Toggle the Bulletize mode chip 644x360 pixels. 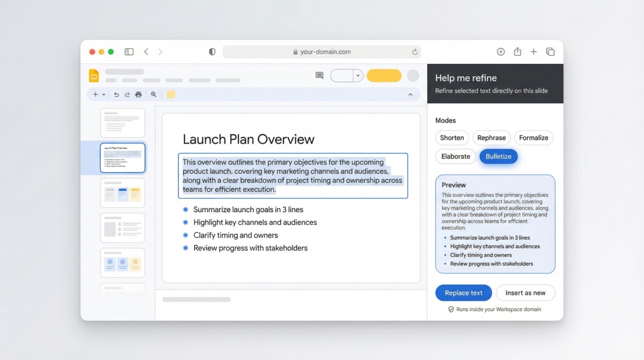pos(499,156)
